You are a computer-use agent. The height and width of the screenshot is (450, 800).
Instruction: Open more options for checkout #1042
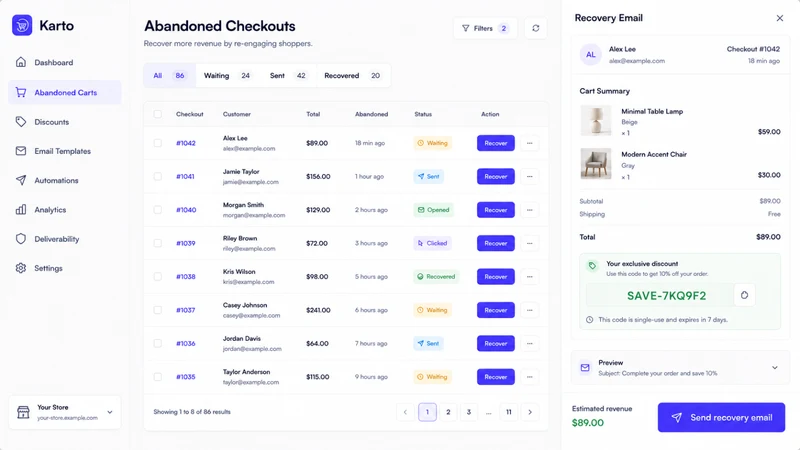click(x=530, y=143)
